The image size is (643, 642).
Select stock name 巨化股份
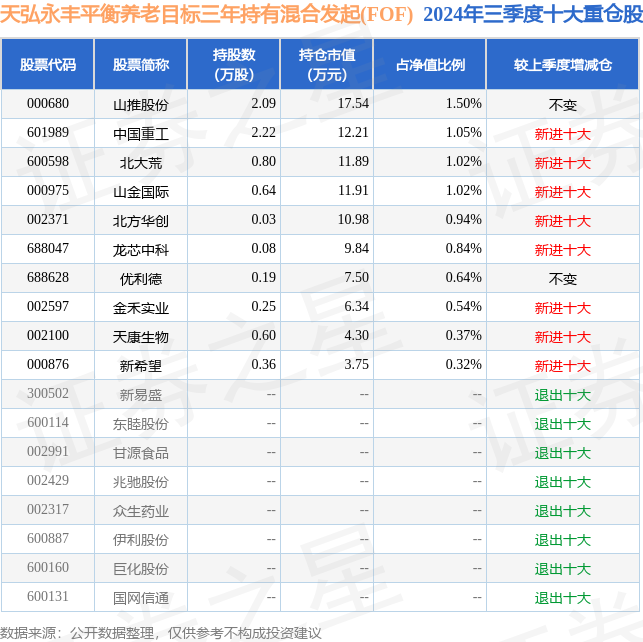tap(141, 569)
